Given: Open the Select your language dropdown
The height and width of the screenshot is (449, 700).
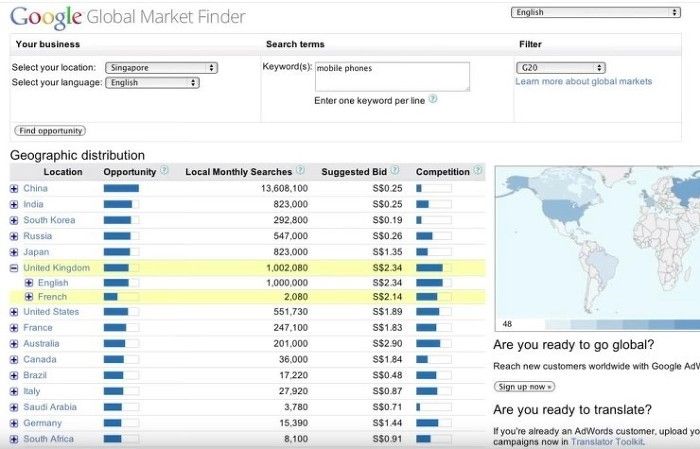Looking at the screenshot, I should click(152, 83).
